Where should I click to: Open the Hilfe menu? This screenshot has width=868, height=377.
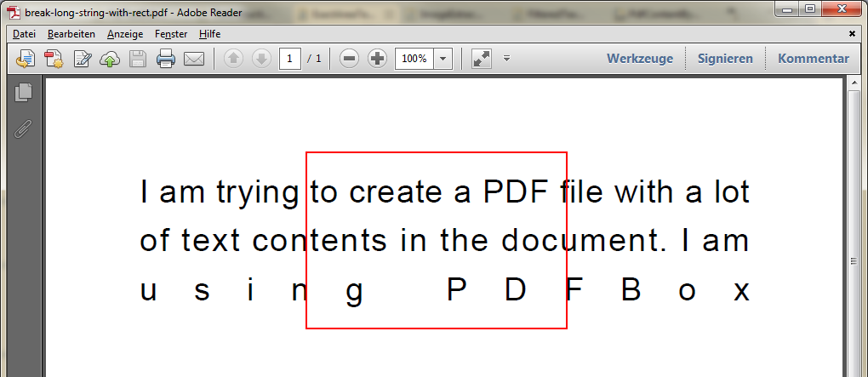[210, 34]
